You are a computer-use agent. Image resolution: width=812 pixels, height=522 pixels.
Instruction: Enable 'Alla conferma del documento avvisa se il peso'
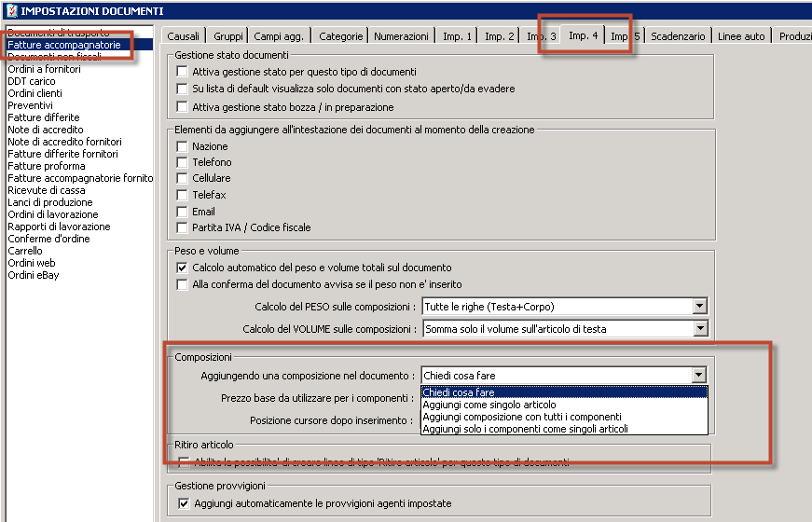(182, 284)
